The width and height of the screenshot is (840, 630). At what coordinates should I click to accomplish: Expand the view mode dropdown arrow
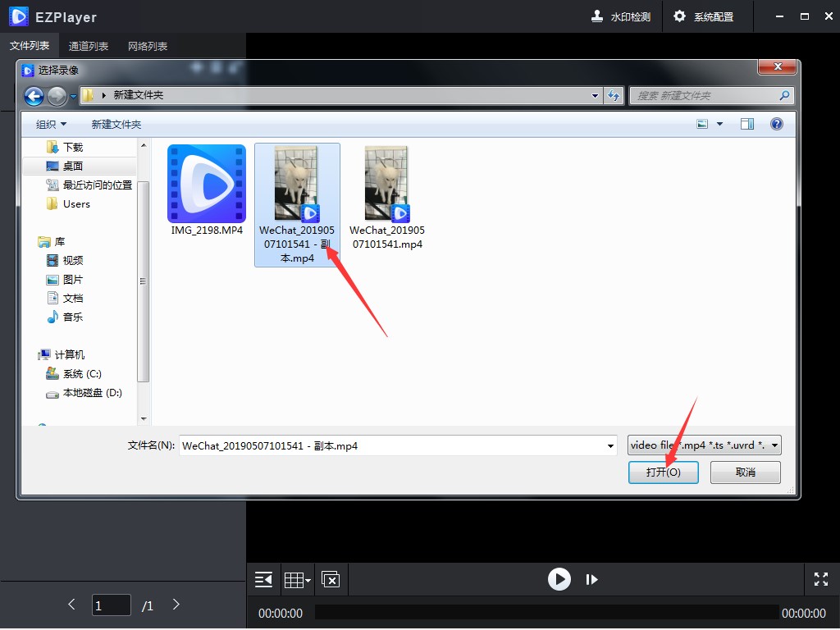720,125
